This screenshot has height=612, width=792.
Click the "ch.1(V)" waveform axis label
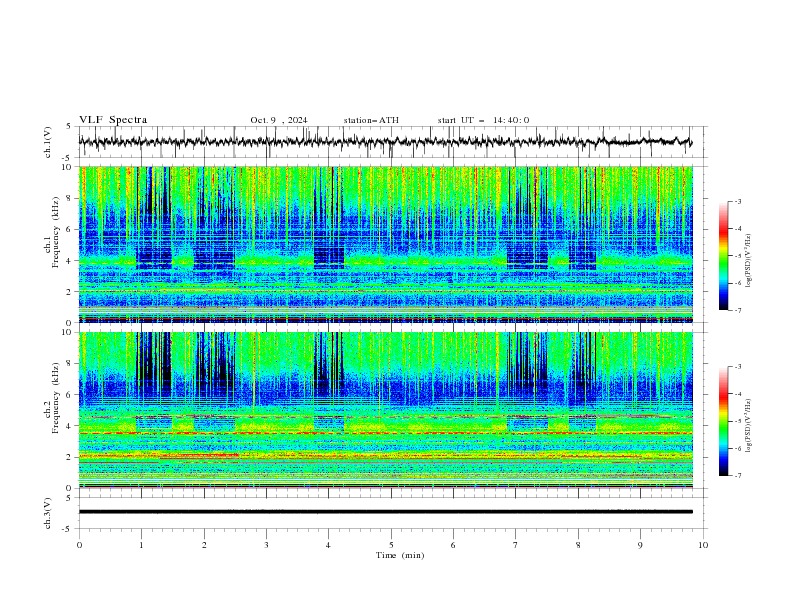point(48,142)
